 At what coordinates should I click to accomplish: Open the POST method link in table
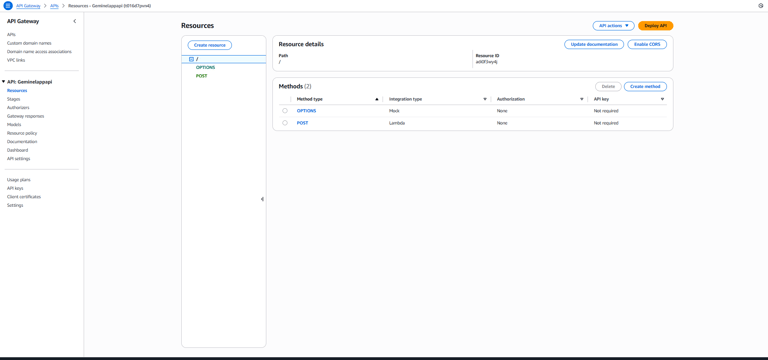302,123
